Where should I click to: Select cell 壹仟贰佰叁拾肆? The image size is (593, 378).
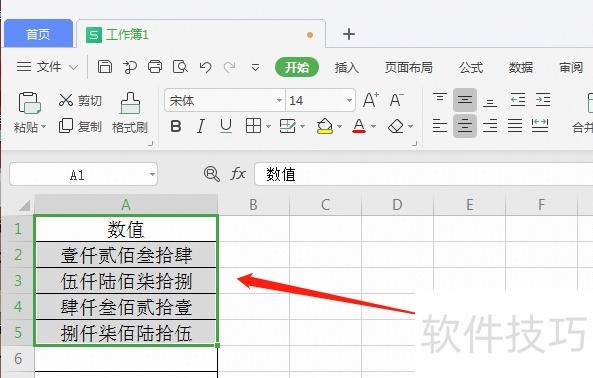point(126,255)
